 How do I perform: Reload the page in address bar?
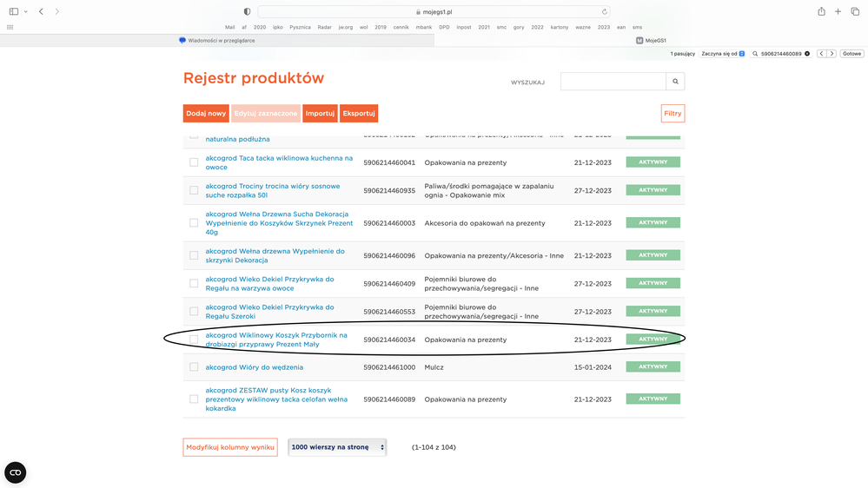tap(604, 12)
